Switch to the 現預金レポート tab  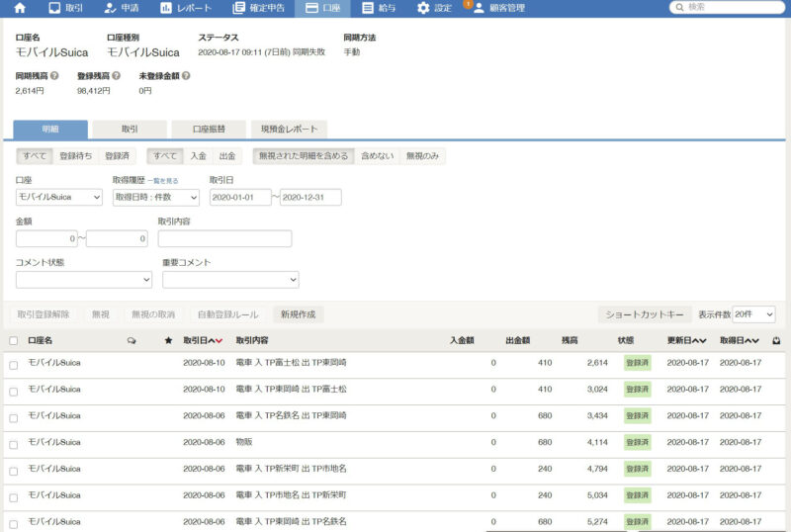click(289, 130)
